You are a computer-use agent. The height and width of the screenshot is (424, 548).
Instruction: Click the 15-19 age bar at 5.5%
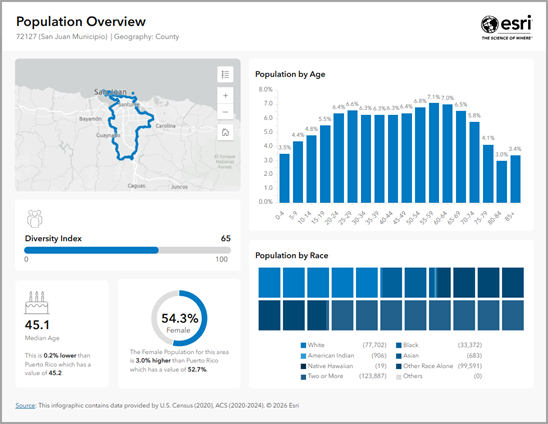pos(325,164)
